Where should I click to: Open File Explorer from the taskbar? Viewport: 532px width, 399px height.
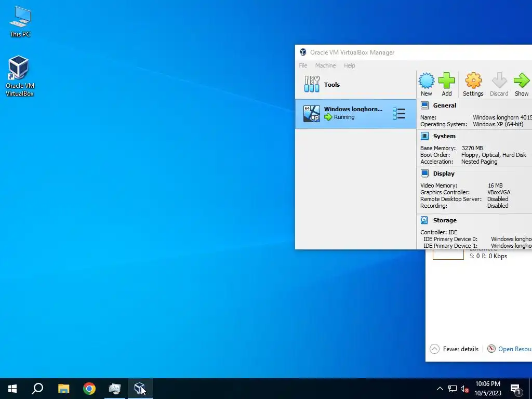pos(63,389)
